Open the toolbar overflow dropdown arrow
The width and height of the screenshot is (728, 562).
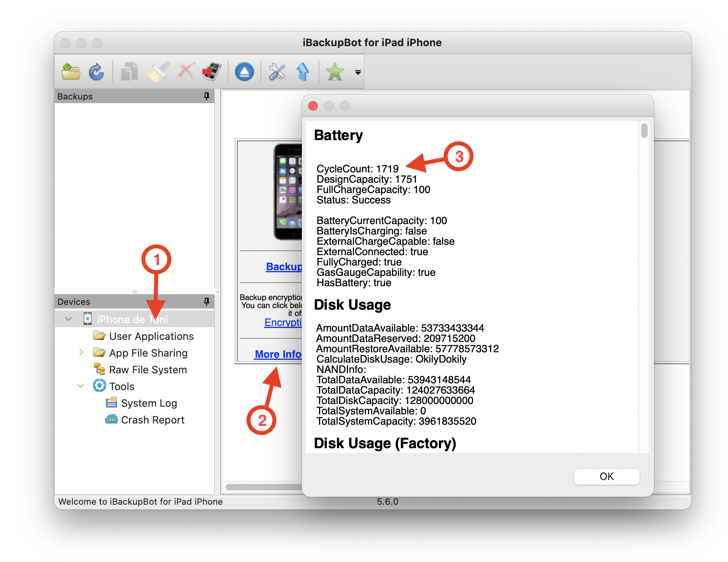(x=358, y=72)
